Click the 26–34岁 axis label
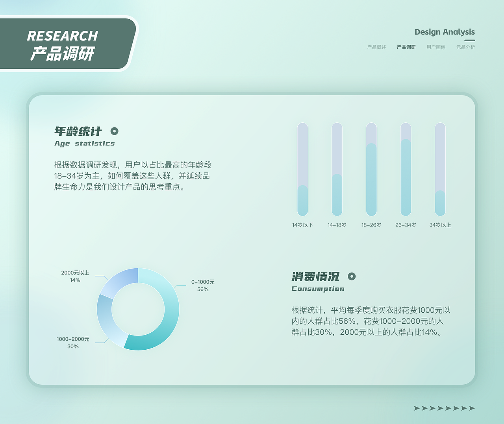504x424 pixels. click(406, 225)
